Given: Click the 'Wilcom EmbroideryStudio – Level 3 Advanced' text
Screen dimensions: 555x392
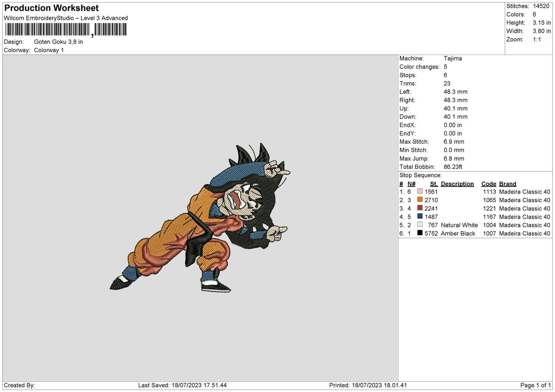Looking at the screenshot, I should (66, 18).
